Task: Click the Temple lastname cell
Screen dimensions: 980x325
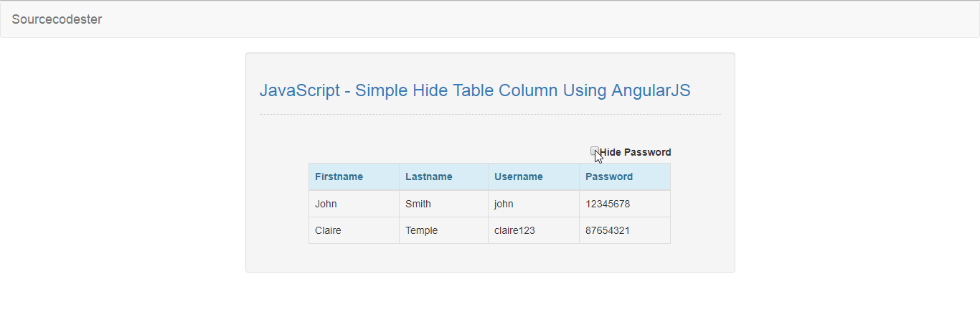Action: tap(444, 230)
